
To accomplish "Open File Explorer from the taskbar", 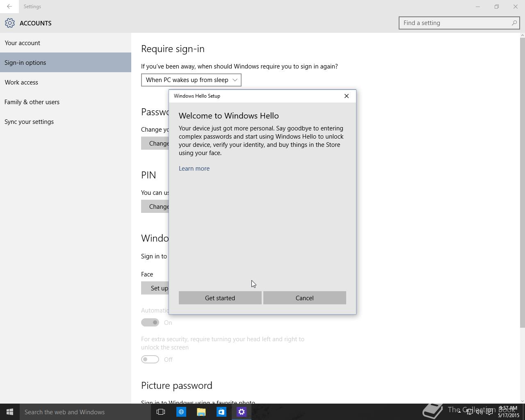I will pos(201,412).
